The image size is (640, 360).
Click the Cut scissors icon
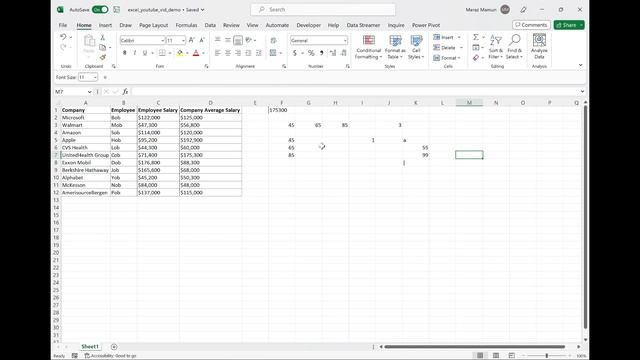tap(103, 38)
